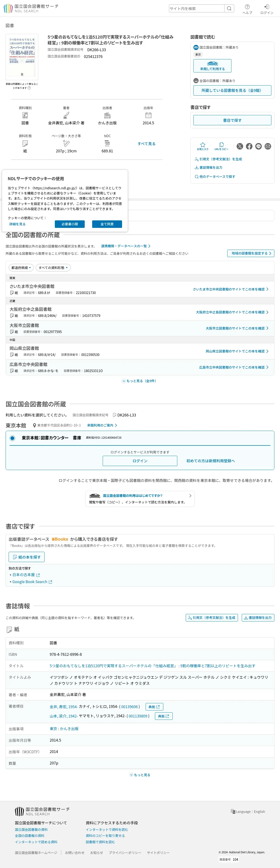280x868 pixels.
Task: Share via LINE icon
Action: pyautogui.click(x=259, y=146)
